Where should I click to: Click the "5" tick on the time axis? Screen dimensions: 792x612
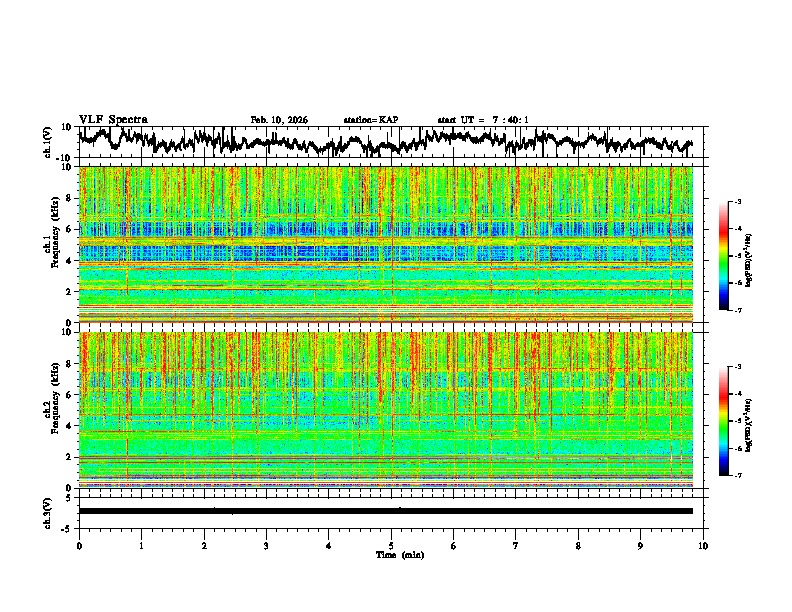pyautogui.click(x=391, y=546)
